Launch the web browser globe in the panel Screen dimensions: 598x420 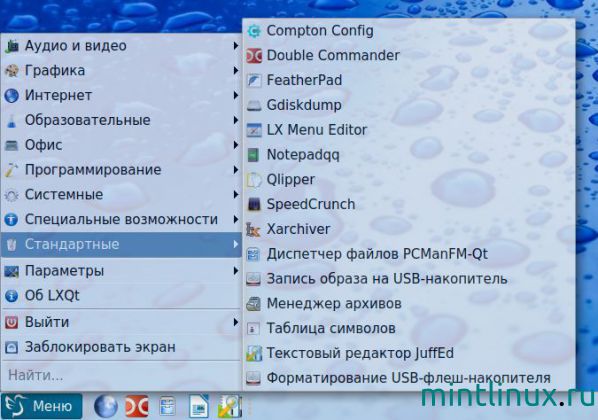tap(106, 406)
